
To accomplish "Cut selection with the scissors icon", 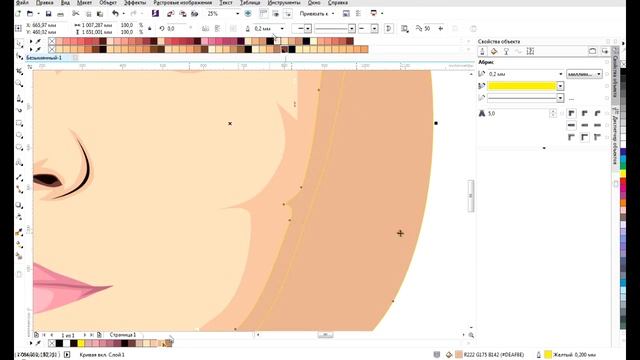I will pyautogui.click(x=76, y=13).
